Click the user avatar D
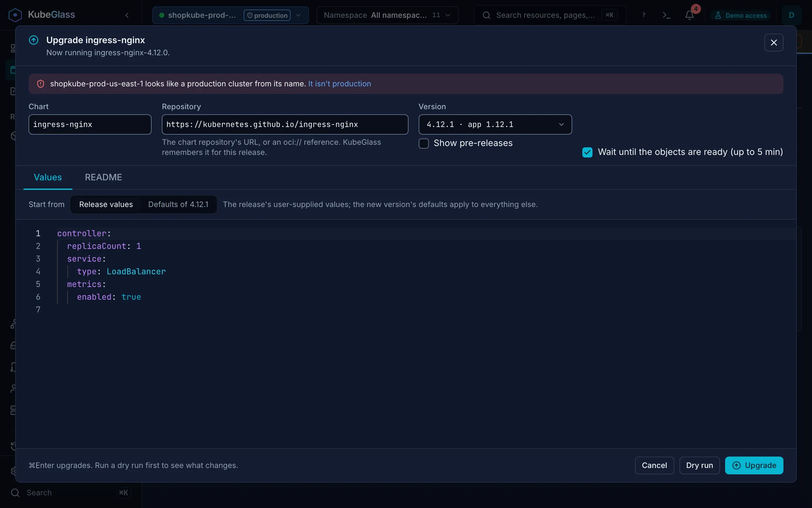Image resolution: width=812 pixels, height=508 pixels. [x=791, y=15]
